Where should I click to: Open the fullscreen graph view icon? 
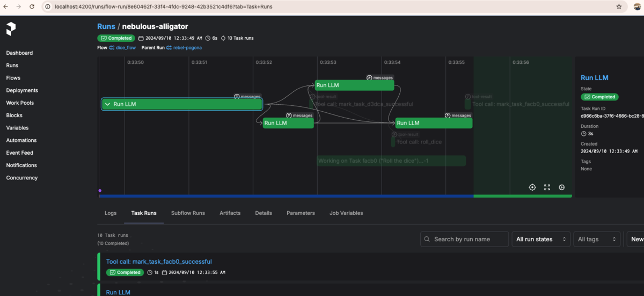click(x=547, y=187)
